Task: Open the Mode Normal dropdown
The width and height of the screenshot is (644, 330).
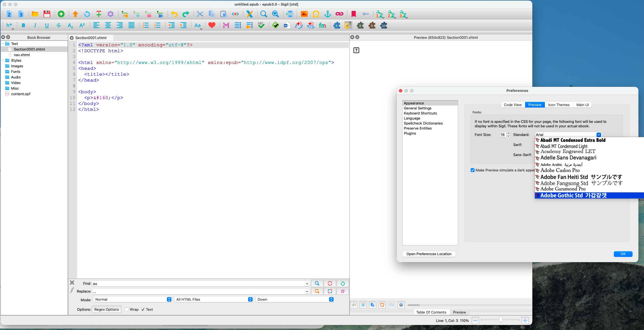Action: tap(133, 299)
